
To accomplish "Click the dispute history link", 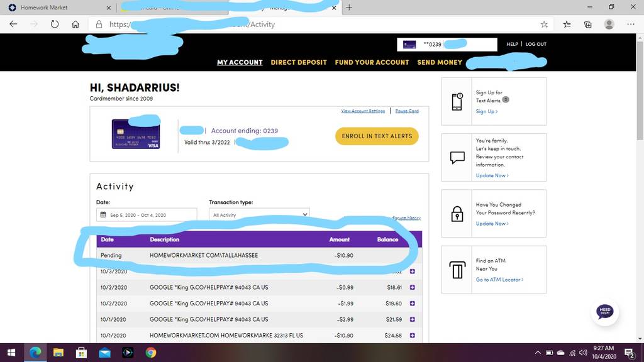I will [x=406, y=217].
